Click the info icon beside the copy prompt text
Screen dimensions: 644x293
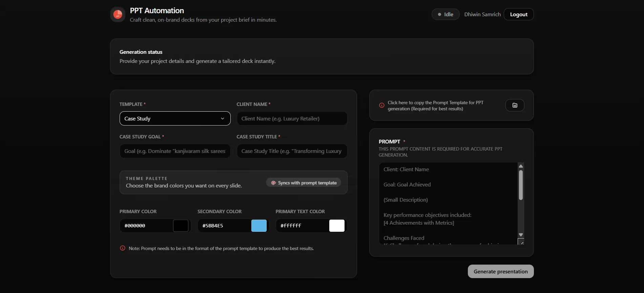point(382,105)
